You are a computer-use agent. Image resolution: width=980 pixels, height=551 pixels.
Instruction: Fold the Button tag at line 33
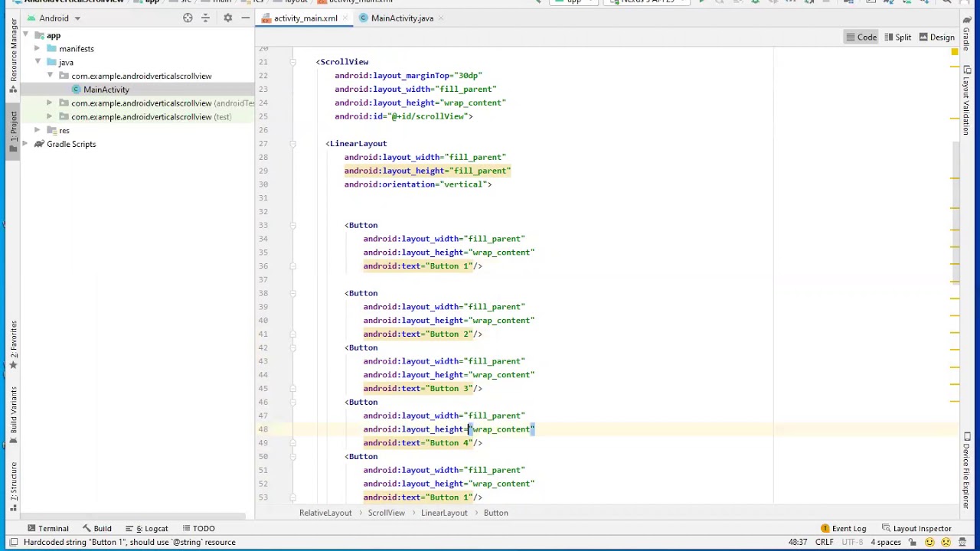coord(292,225)
